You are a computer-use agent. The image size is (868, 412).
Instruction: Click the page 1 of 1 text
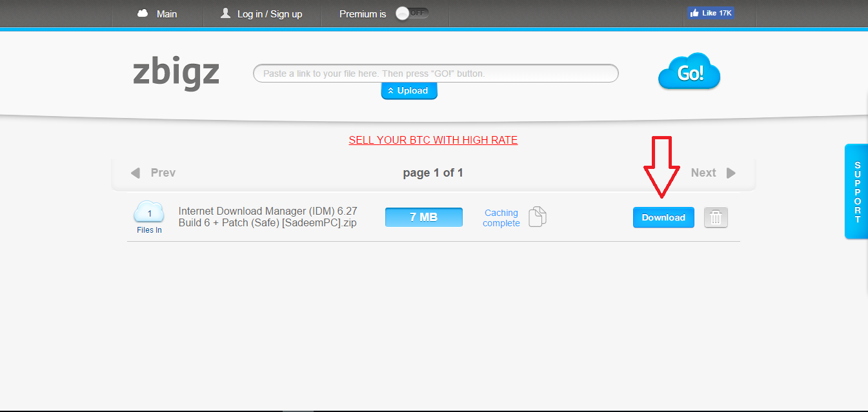pos(433,173)
